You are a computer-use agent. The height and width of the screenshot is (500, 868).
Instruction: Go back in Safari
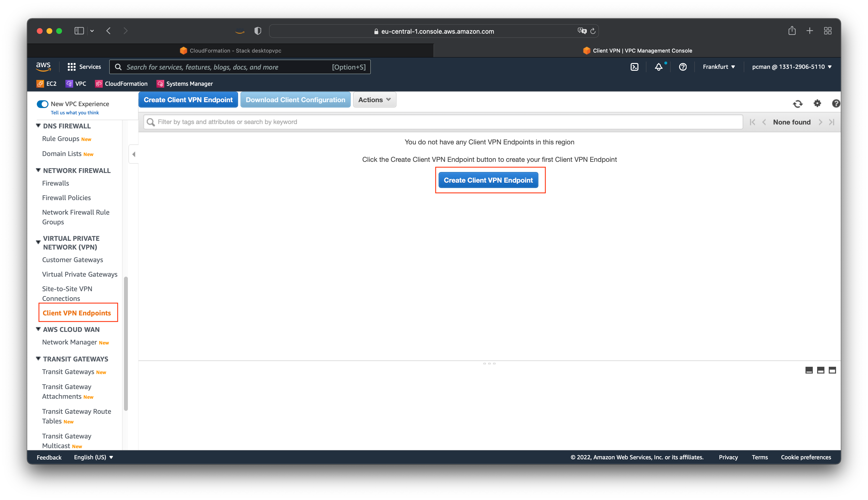108,31
